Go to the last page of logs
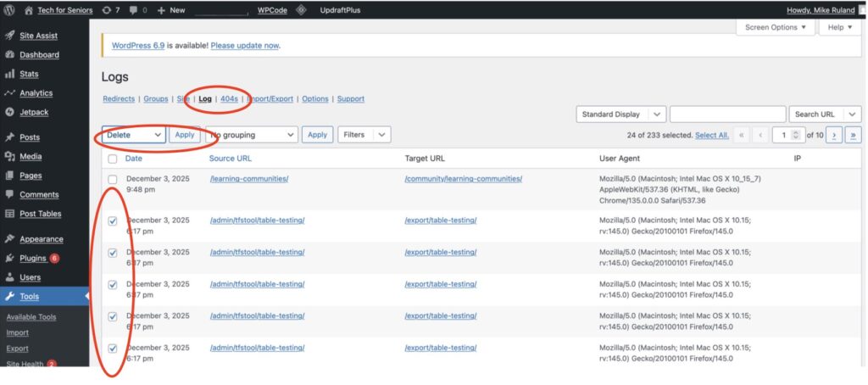The image size is (868, 385). [x=853, y=135]
